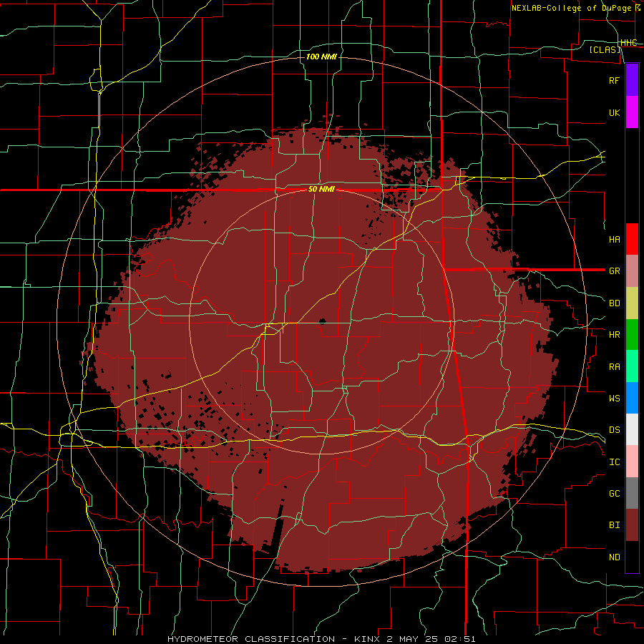Viewport: 644px width, 644px height.
Task: Click the BI dark red swatch
Action: click(x=632, y=525)
